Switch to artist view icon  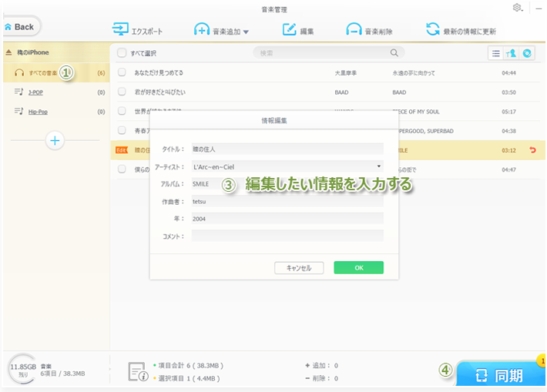(x=512, y=53)
